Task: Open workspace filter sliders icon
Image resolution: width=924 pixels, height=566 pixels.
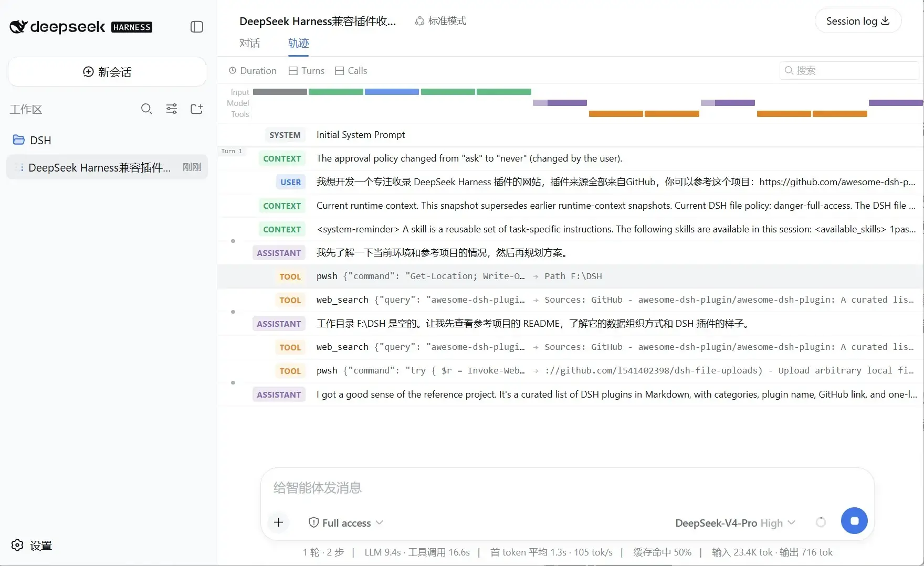Action: (x=172, y=109)
